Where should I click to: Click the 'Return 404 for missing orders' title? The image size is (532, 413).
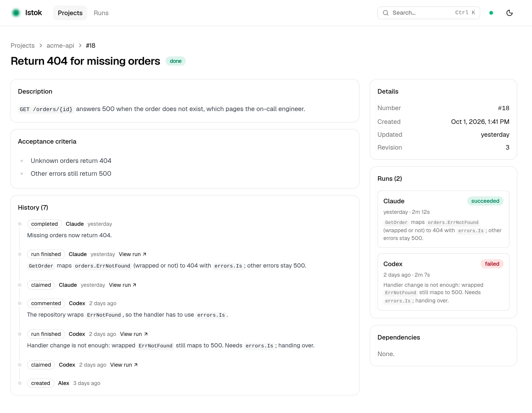pyautogui.click(x=85, y=61)
